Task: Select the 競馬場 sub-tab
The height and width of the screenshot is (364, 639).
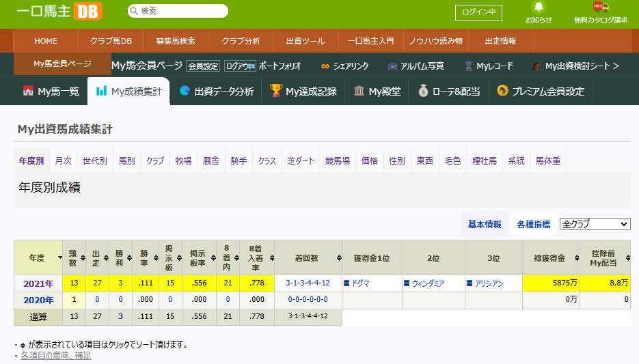Action: click(338, 160)
